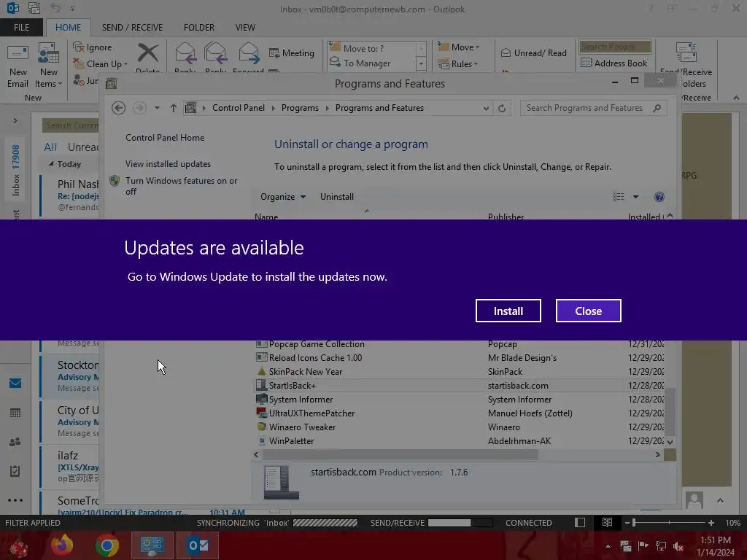
Task: Click Uninstall in the toolbar
Action: tap(337, 197)
